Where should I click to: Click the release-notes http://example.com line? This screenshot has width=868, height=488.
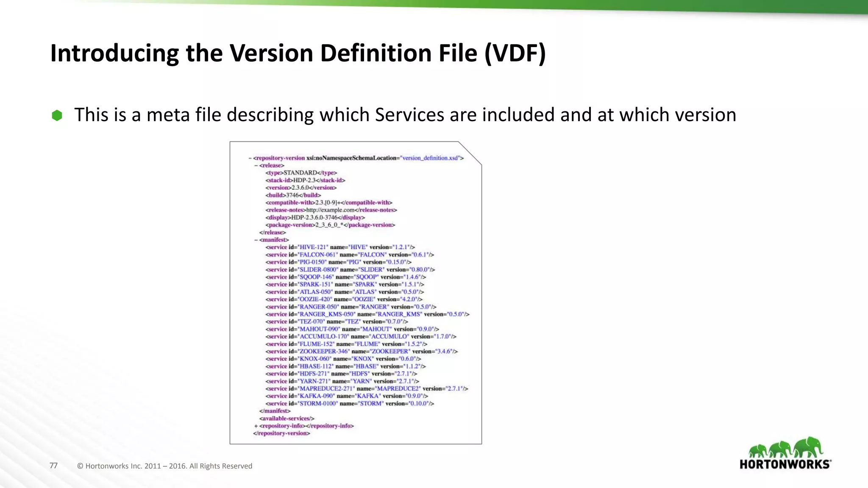[331, 210]
